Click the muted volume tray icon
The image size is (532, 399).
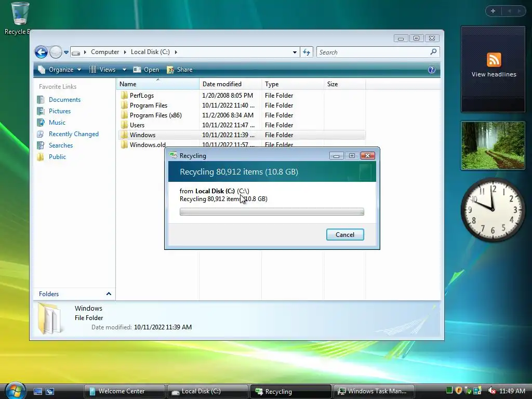click(x=491, y=391)
